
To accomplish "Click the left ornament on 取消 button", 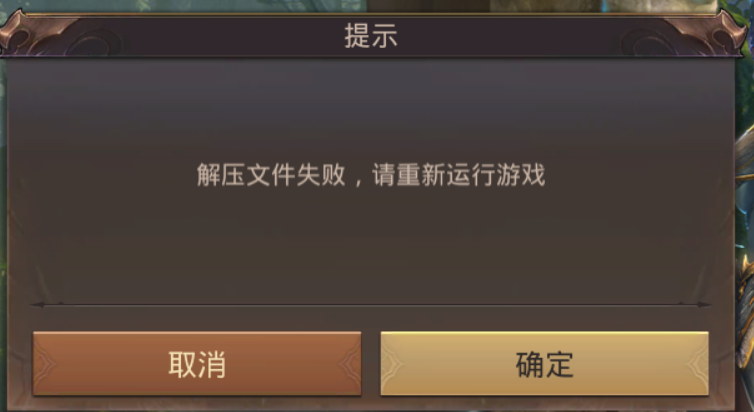I will coord(44,364).
